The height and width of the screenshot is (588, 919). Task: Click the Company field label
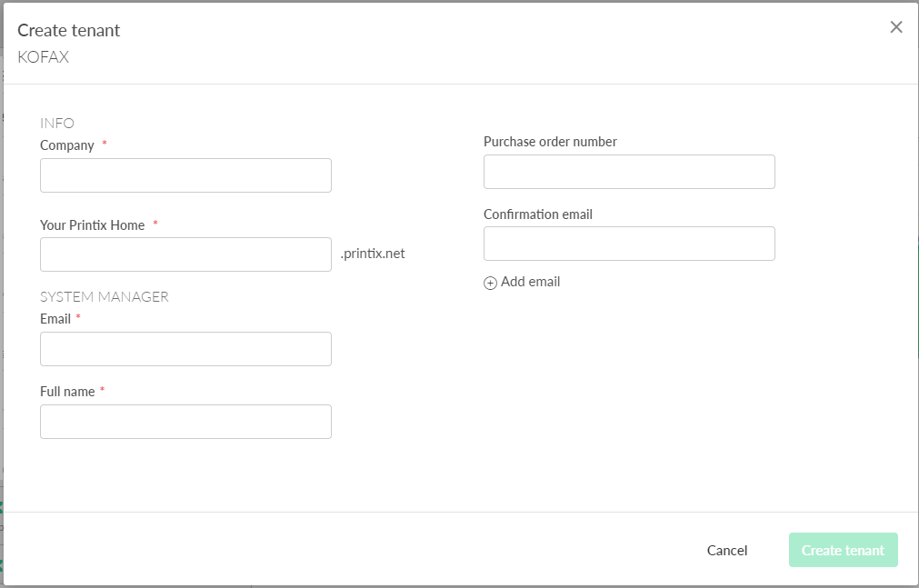coord(67,145)
